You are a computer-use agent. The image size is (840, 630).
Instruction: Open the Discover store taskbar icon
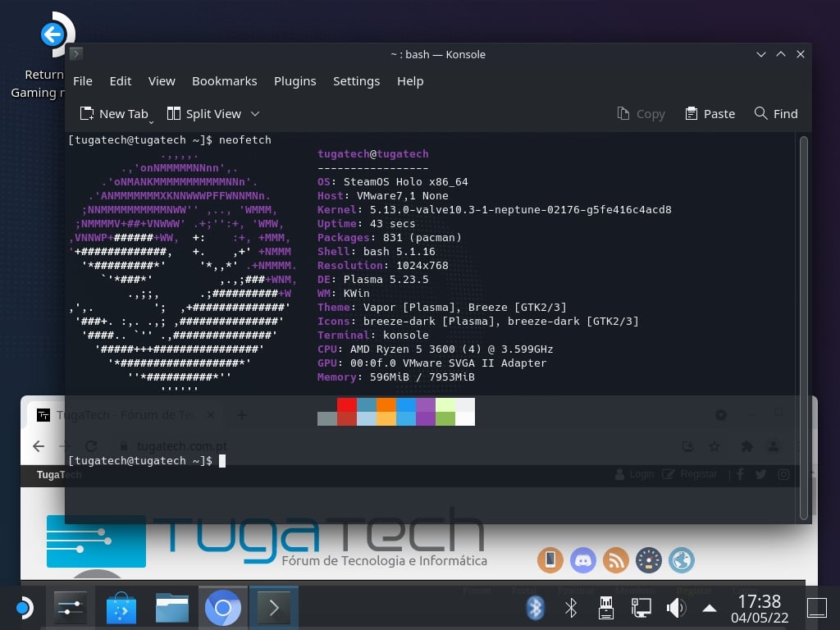click(121, 608)
